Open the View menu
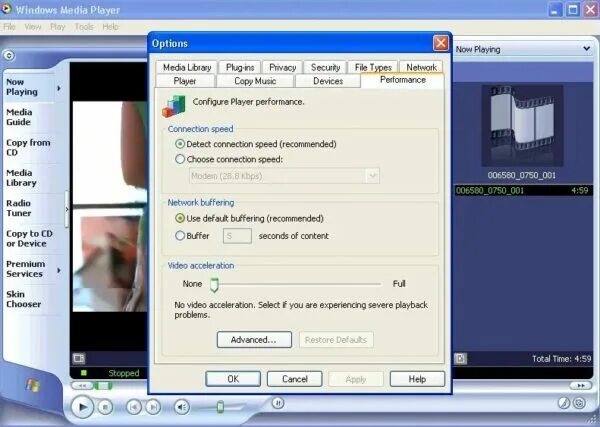 tap(33, 27)
